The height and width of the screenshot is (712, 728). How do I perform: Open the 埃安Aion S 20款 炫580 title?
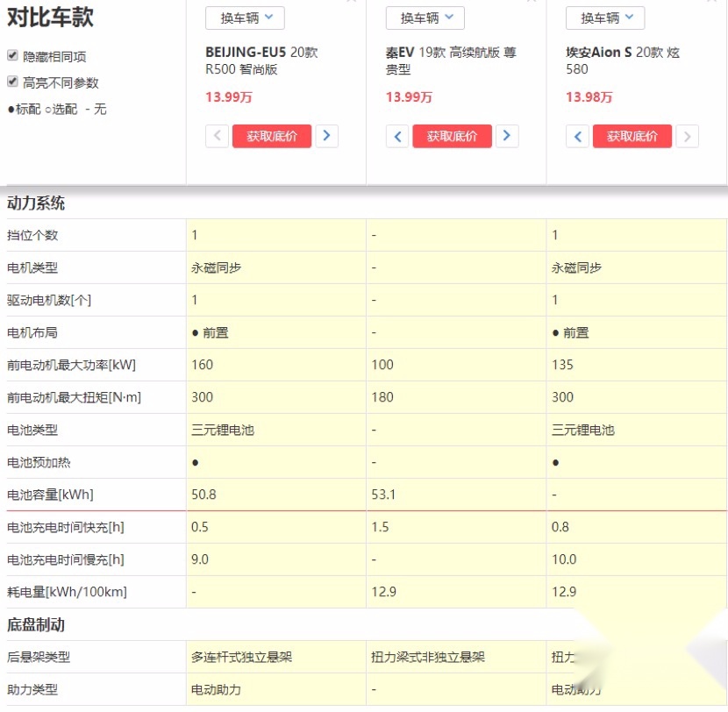click(623, 61)
